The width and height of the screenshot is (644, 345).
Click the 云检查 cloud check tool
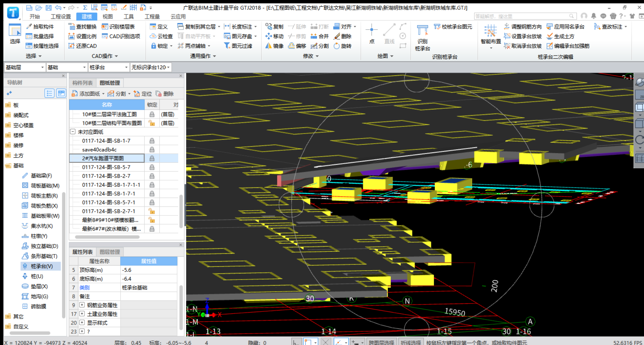click(161, 36)
